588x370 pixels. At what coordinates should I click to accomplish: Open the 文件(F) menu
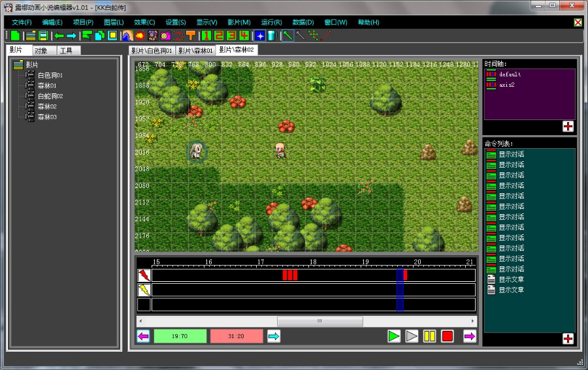[x=22, y=22]
